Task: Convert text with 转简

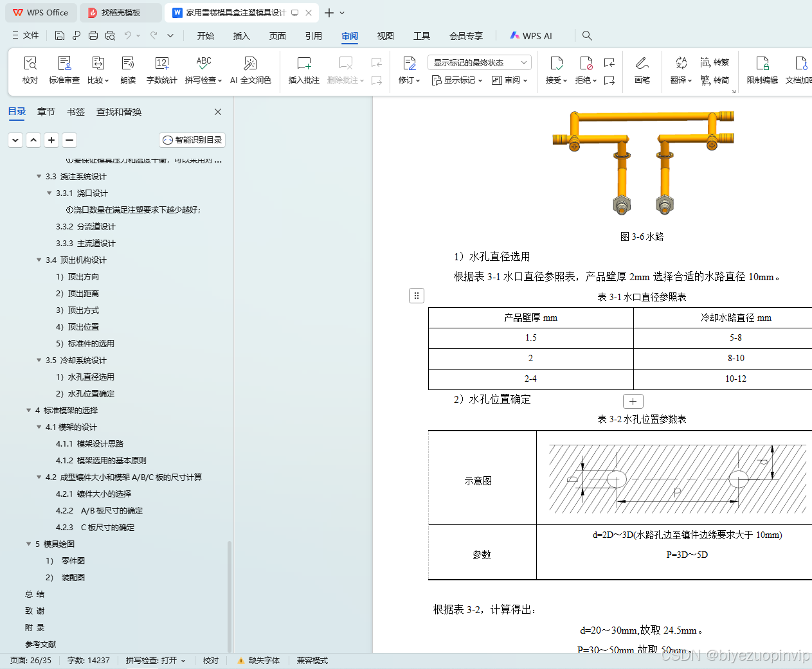Action: [x=715, y=80]
